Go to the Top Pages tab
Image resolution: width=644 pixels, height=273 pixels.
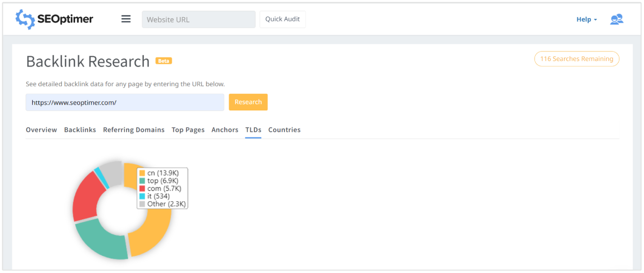(x=188, y=130)
